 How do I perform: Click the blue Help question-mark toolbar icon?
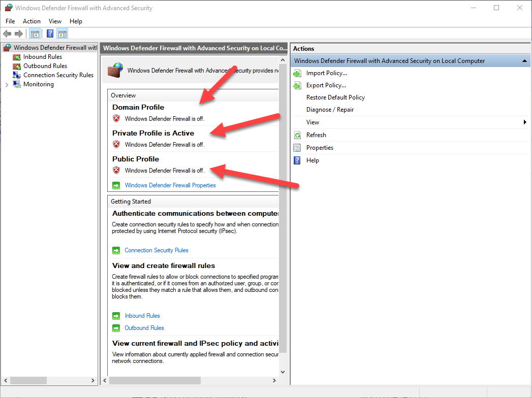50,34
